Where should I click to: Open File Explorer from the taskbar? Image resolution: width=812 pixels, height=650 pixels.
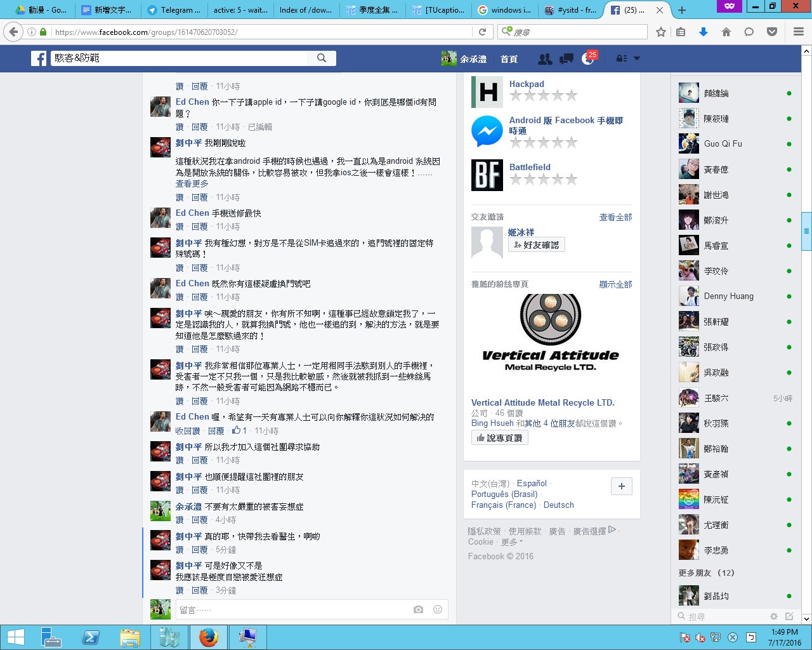129,637
